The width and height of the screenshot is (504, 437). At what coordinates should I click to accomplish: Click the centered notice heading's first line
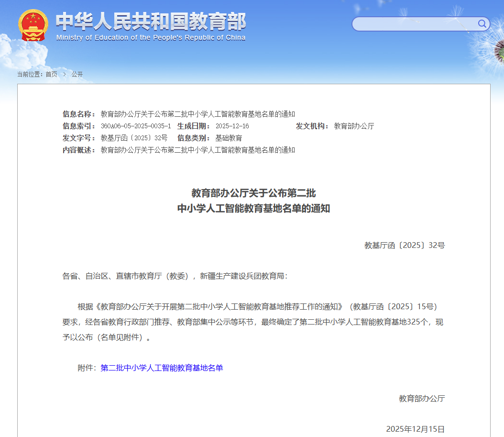(x=253, y=193)
